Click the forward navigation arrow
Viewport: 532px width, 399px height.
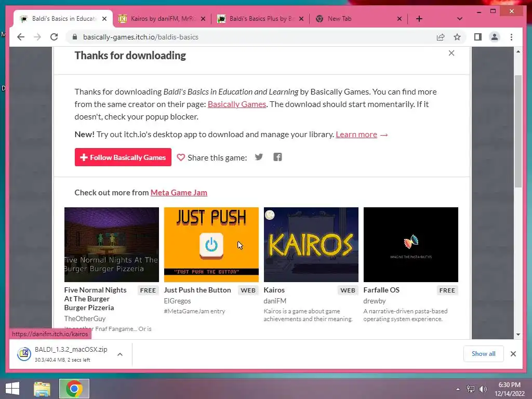coord(37,37)
